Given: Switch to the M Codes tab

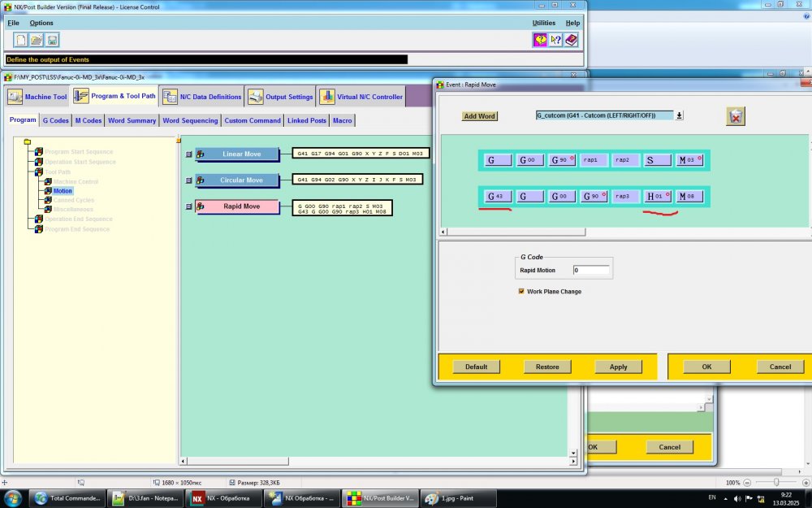Looking at the screenshot, I should pos(89,120).
